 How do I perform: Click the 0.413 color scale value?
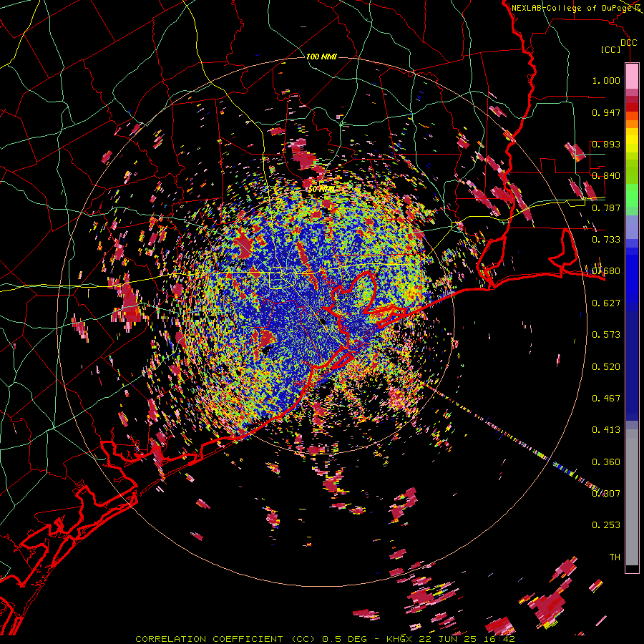606,430
